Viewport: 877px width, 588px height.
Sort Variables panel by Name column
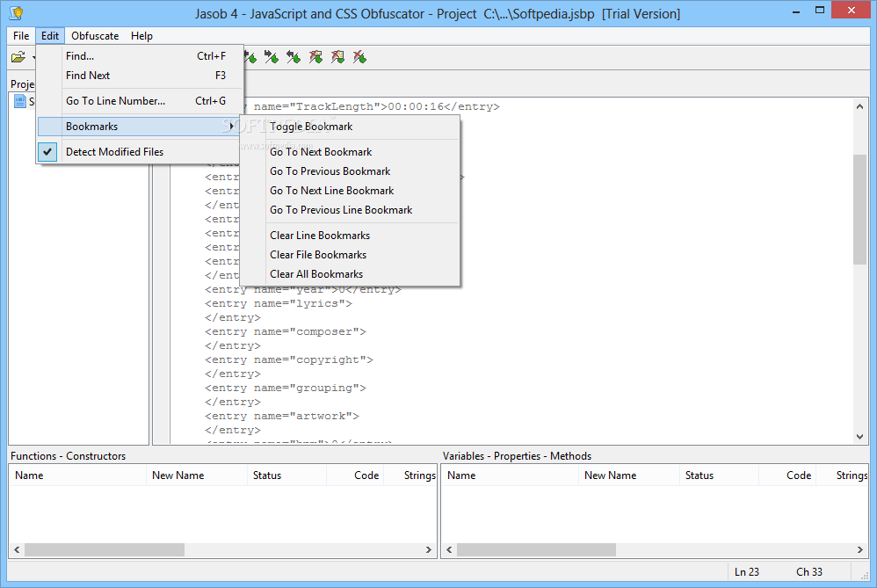pos(510,475)
